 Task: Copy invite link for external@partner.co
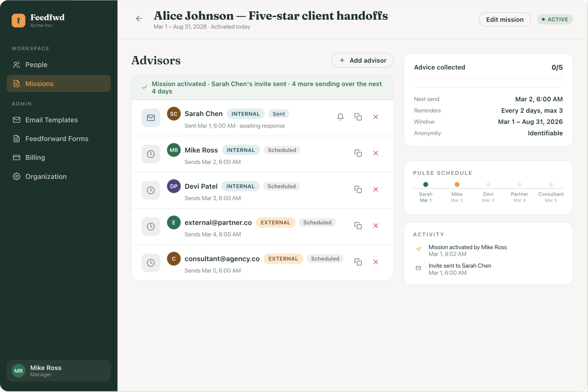(358, 225)
